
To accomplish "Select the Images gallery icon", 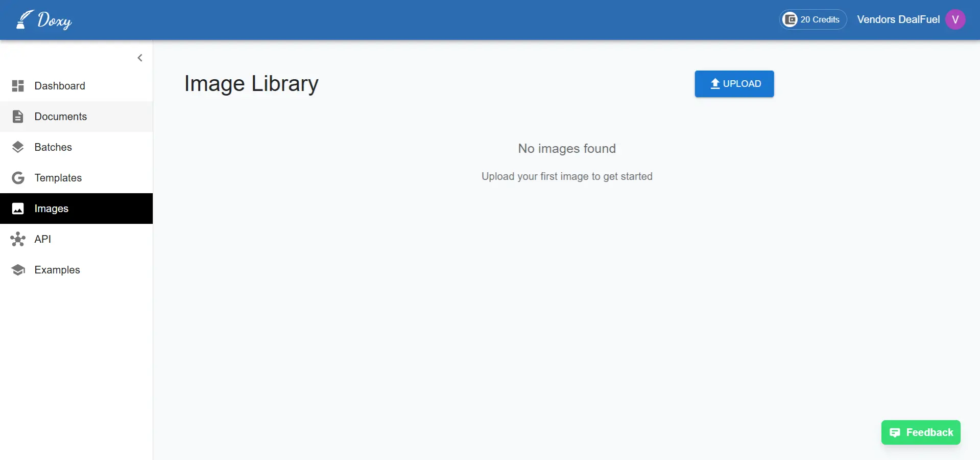I will coord(18,208).
